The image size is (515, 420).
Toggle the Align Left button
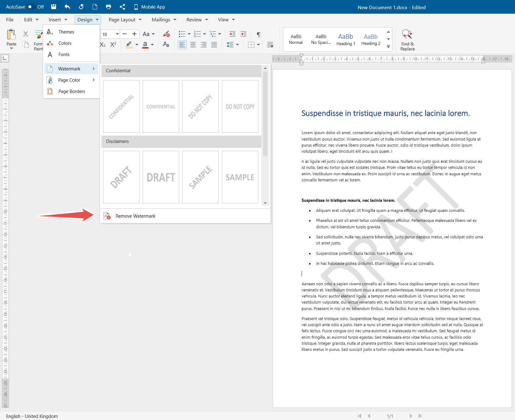click(x=182, y=45)
